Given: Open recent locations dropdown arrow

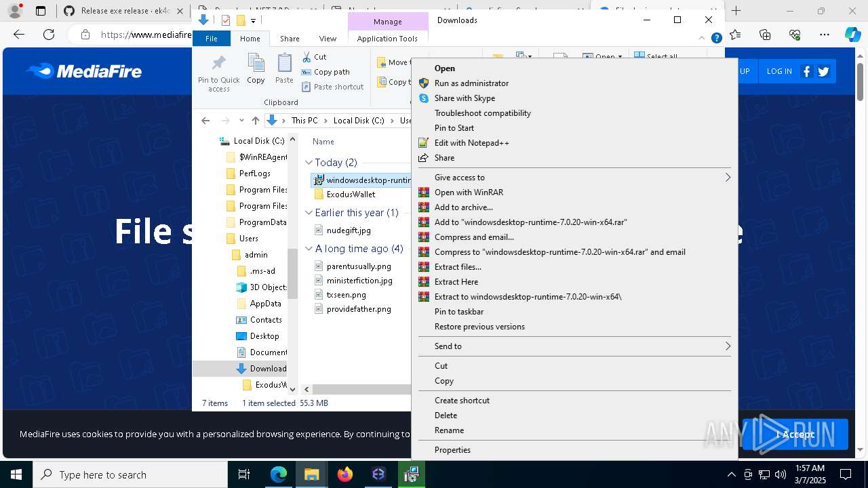Looking at the screenshot, I should coord(241,121).
